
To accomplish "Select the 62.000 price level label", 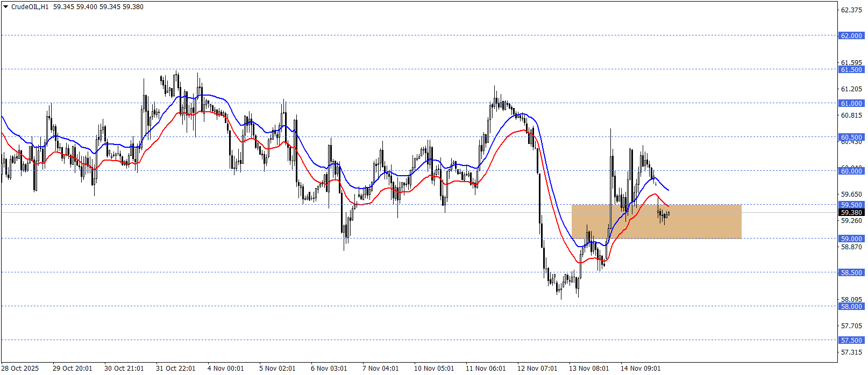I will [x=851, y=35].
